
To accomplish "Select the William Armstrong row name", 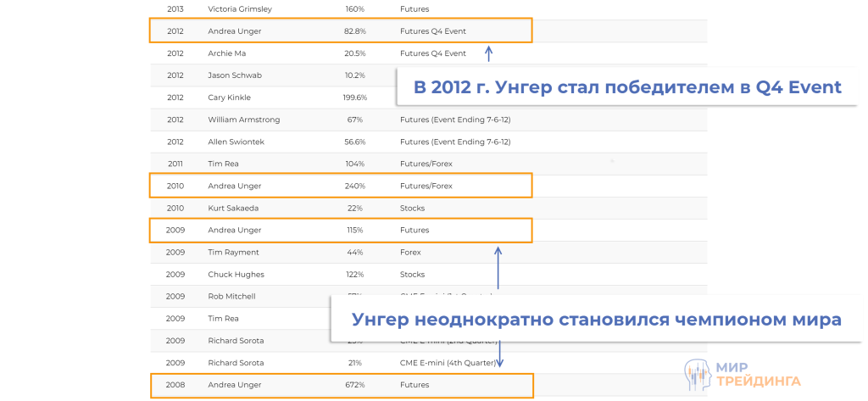I will pos(243,120).
